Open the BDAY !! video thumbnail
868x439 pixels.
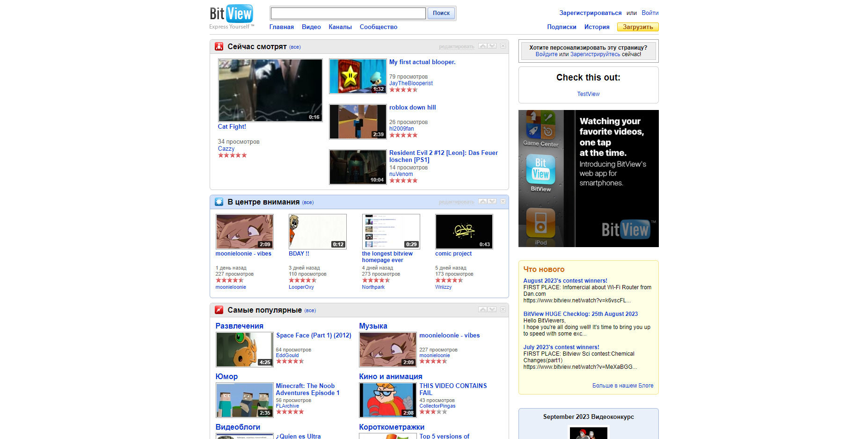(x=318, y=232)
